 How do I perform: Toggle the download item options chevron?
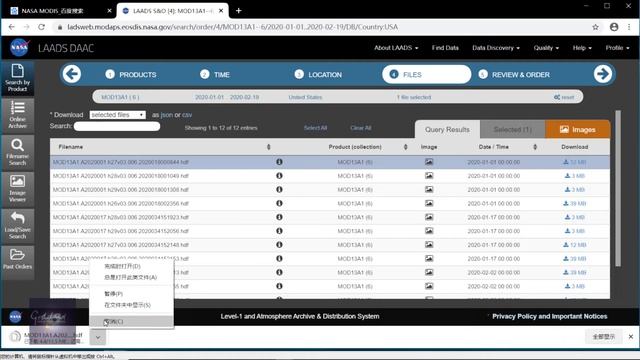tap(98, 337)
